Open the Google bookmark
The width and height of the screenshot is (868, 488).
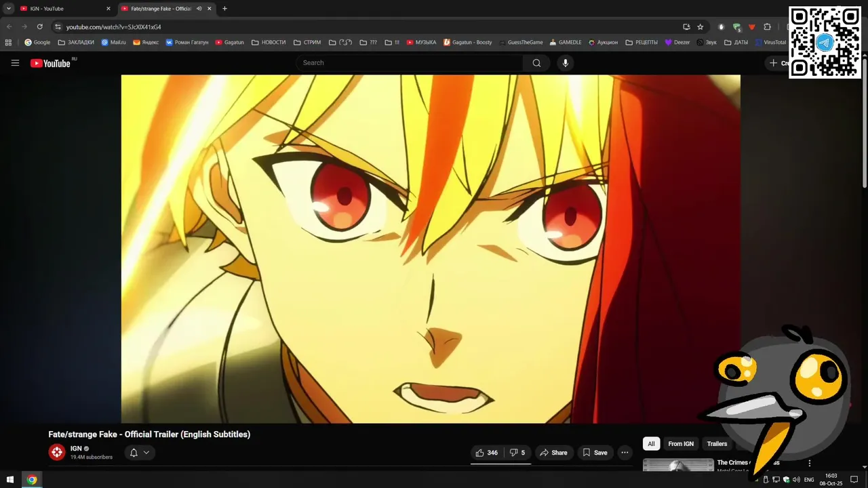pyautogui.click(x=37, y=42)
